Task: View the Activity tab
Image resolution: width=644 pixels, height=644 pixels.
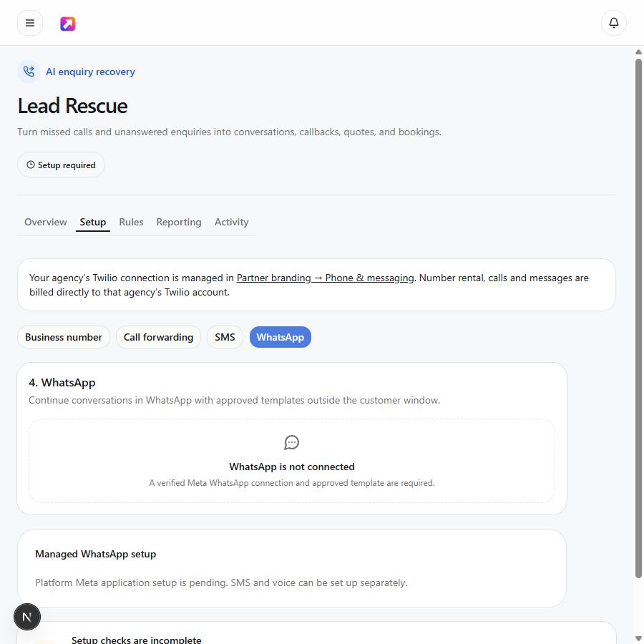Action: coord(232,223)
